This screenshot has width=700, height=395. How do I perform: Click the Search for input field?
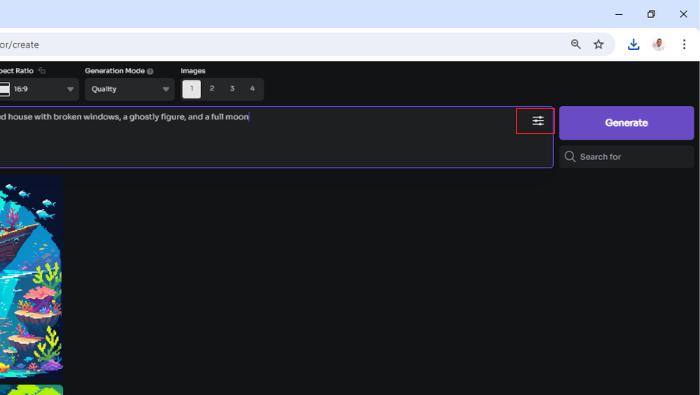click(627, 157)
